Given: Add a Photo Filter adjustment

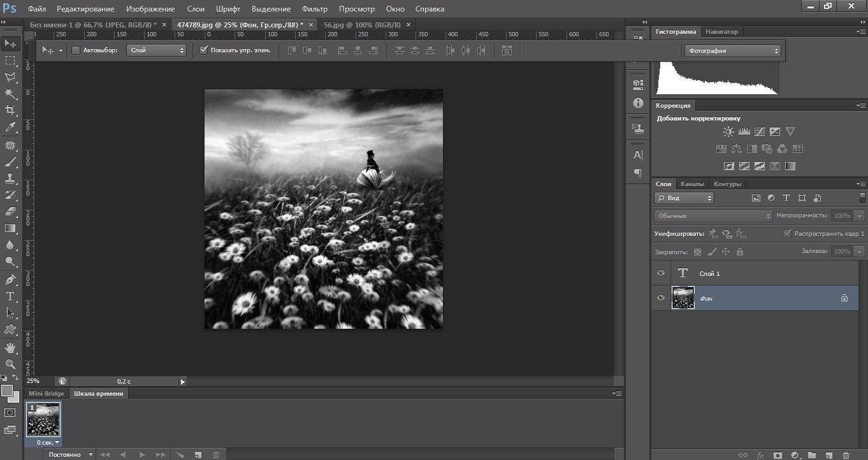Looking at the screenshot, I should click(x=767, y=149).
